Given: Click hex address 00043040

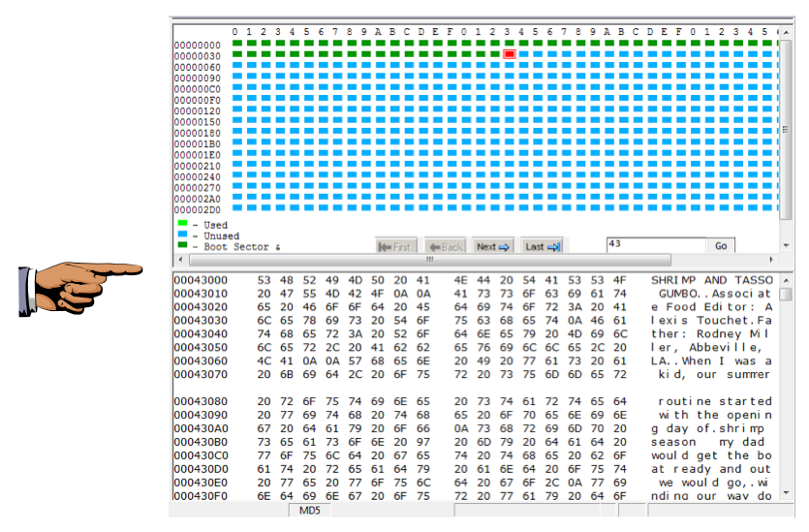Looking at the screenshot, I should [x=201, y=334].
